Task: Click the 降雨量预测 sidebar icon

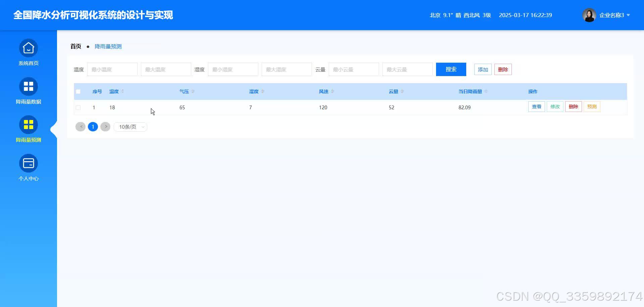Action: [28, 125]
